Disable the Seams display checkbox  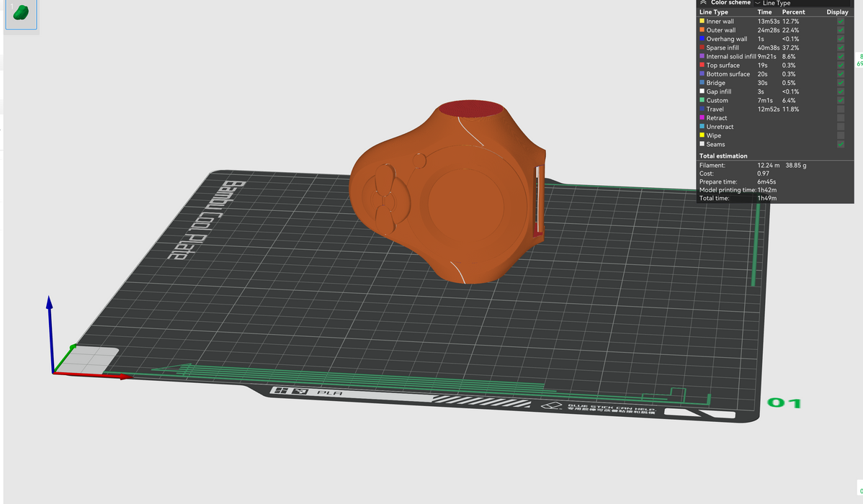841,145
